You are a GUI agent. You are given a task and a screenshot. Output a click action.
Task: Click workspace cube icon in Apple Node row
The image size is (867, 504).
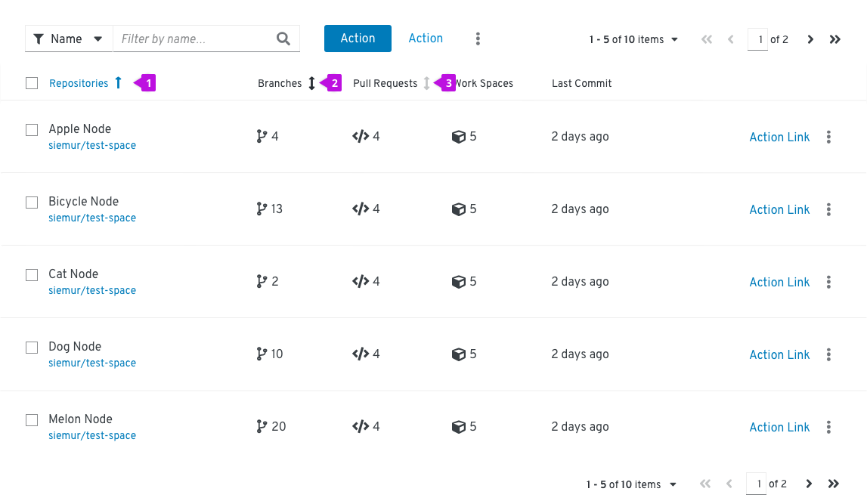point(458,137)
